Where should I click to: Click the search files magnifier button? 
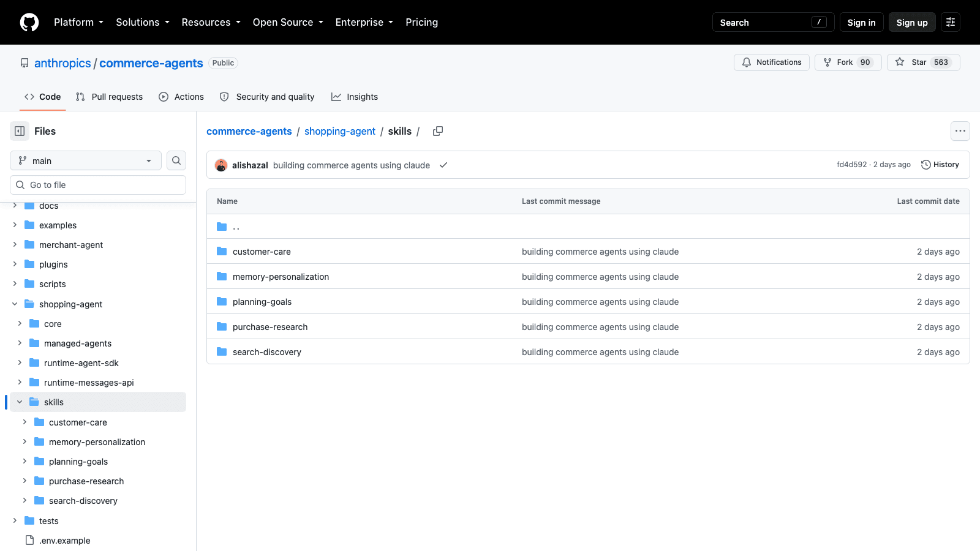(176, 160)
